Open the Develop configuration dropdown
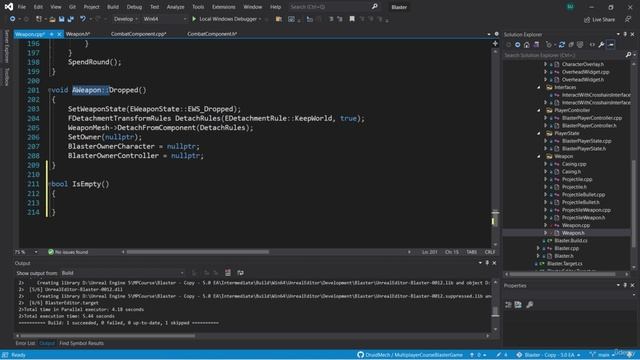This screenshot has height=360, width=640. 125,19
